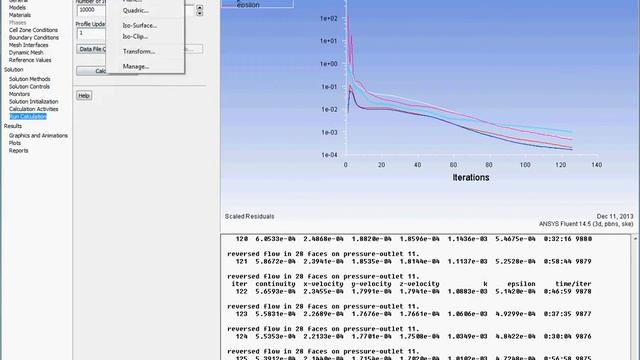Screen dimensions: 640x360
Task: Open Materials in the navigation tree
Action: (x=20, y=15)
